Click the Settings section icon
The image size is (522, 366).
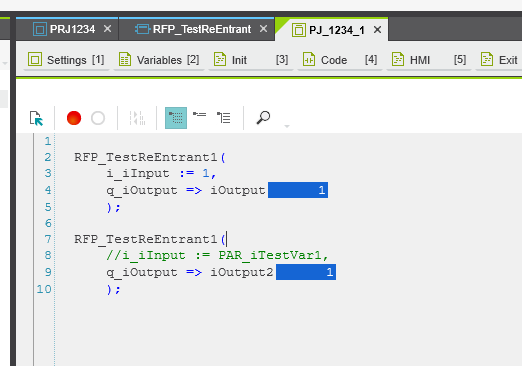pyautogui.click(x=35, y=60)
